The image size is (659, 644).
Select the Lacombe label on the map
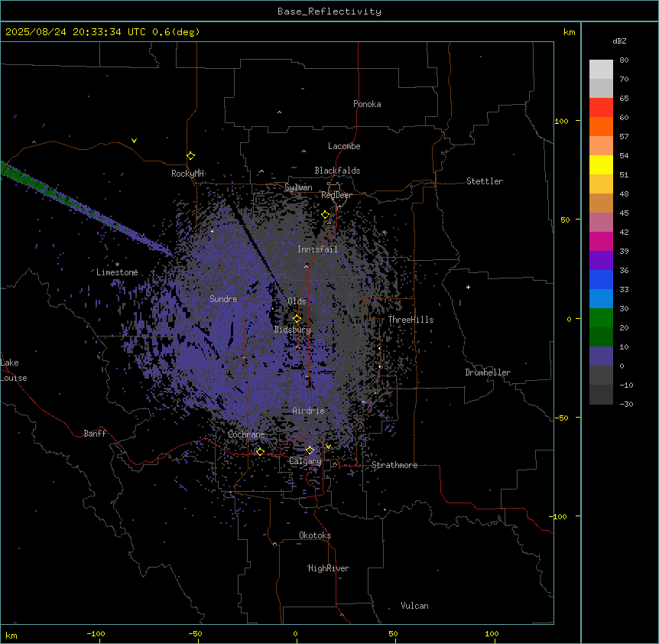tap(344, 146)
